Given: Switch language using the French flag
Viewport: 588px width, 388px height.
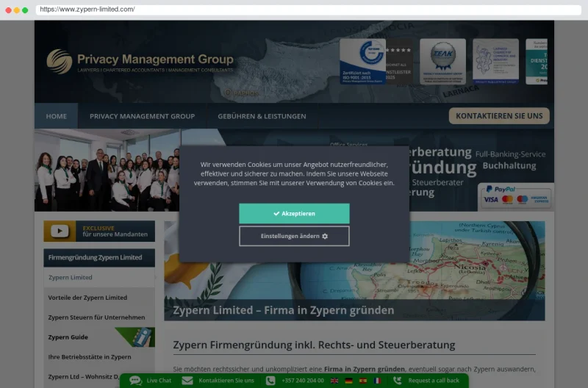Looking at the screenshot, I should (x=377, y=381).
